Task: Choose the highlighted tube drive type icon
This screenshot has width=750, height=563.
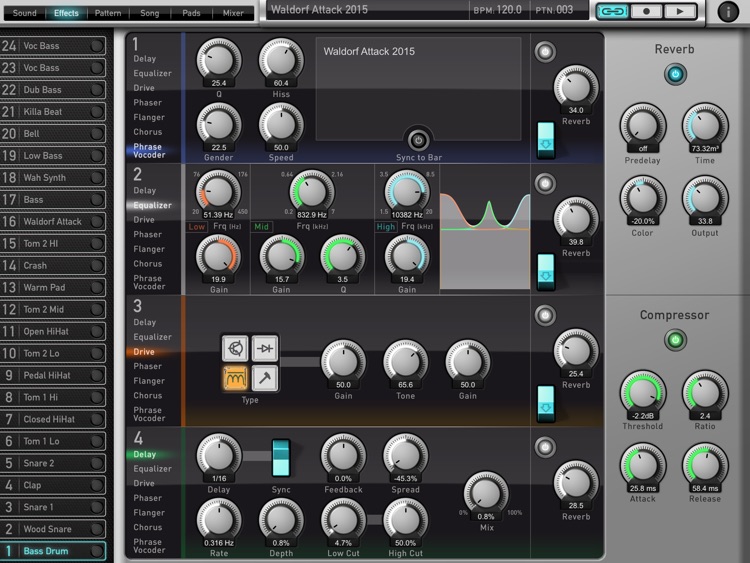Action: click(235, 378)
